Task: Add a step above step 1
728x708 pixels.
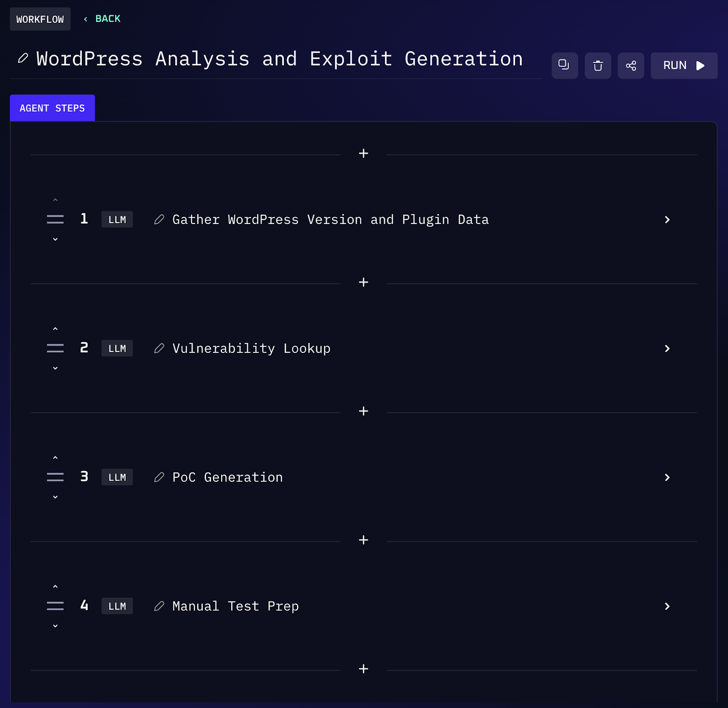Action: tap(364, 153)
